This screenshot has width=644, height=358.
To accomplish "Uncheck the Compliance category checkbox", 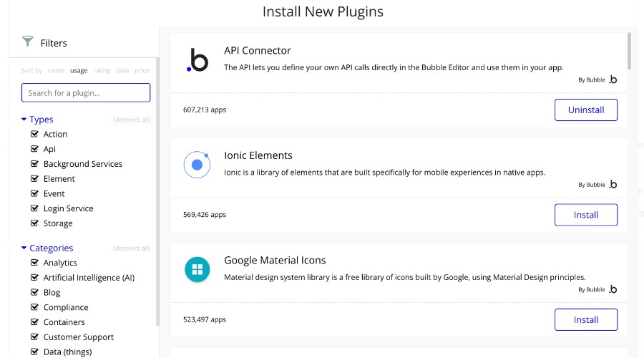I will 34,307.
